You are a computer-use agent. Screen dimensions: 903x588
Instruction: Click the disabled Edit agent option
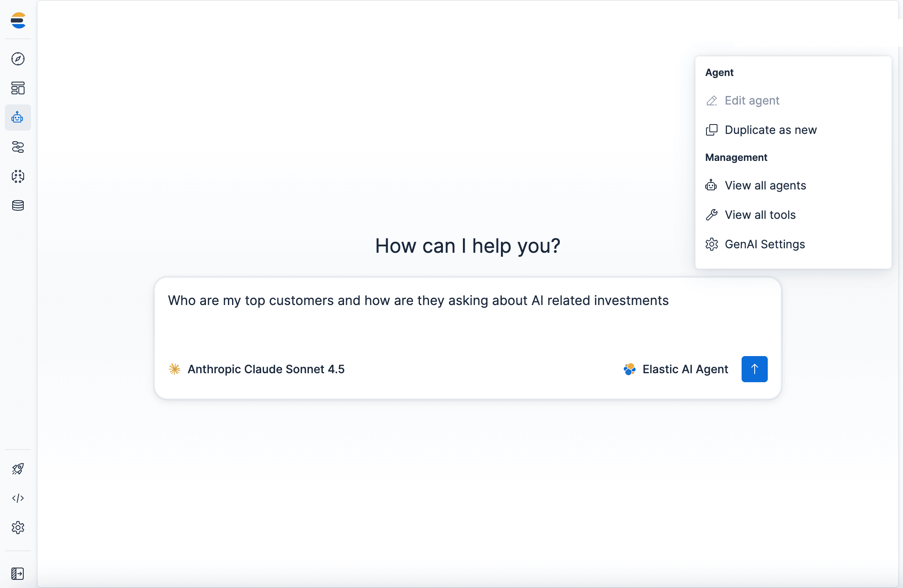click(752, 100)
